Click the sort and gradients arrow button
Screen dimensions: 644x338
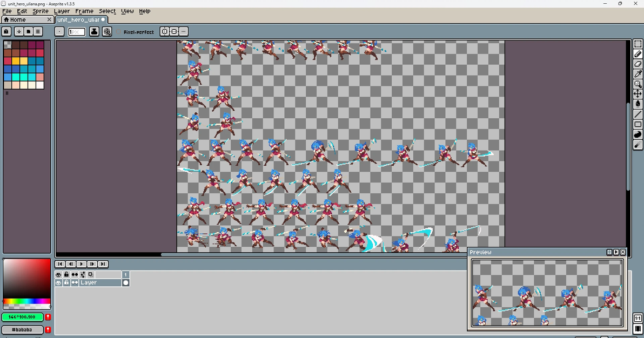[18, 31]
